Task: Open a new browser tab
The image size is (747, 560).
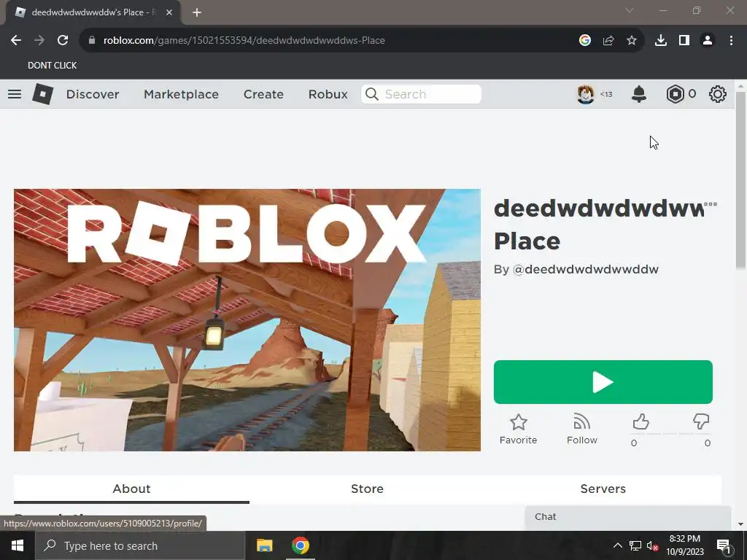Action: pos(197,12)
